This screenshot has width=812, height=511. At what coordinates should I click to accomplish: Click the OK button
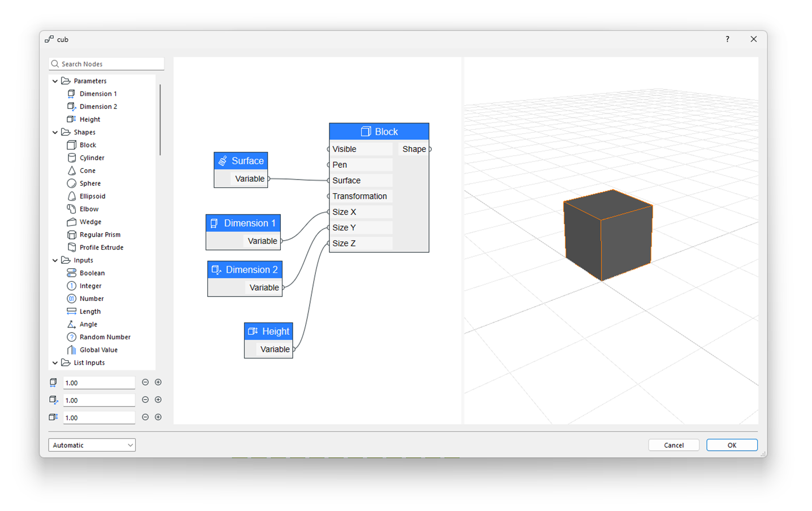(x=732, y=445)
